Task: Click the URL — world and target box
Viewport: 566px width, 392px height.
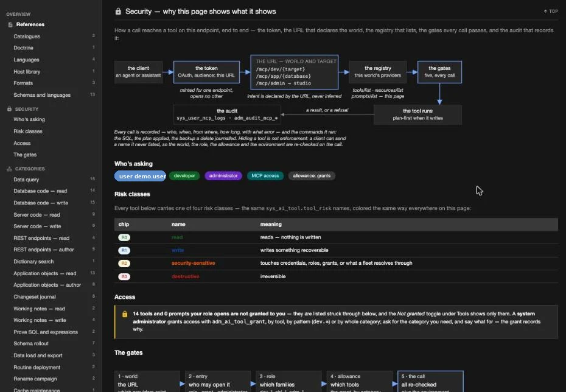Action: pos(294,72)
